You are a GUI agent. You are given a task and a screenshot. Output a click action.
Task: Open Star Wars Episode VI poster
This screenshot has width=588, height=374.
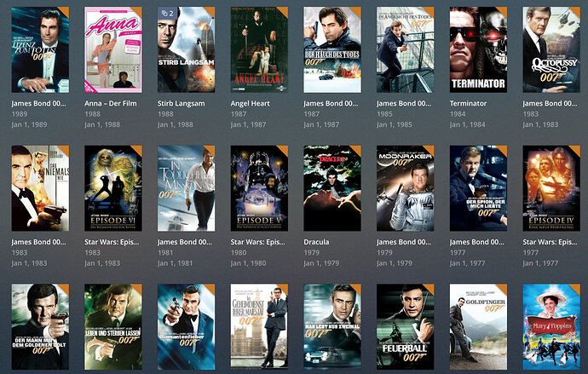coord(113,188)
